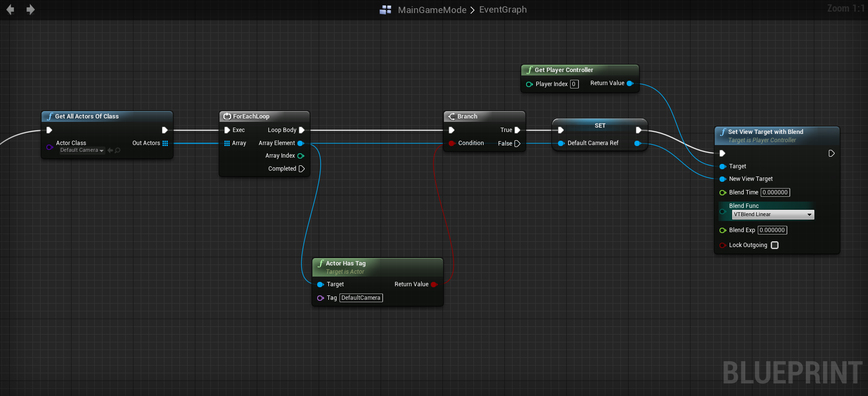The height and width of the screenshot is (396, 868).
Task: Click the ForEachLoop Exec input pin
Action: (x=227, y=130)
